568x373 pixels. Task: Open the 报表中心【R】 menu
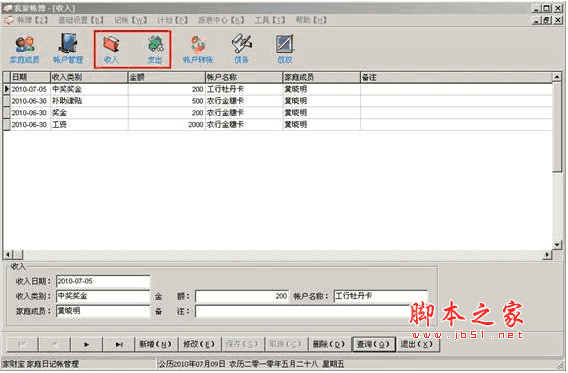click(221, 20)
